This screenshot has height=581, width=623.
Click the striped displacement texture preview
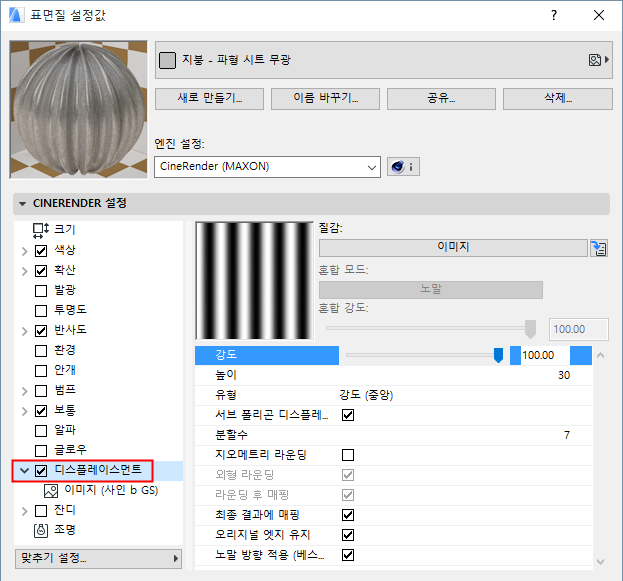coord(254,281)
